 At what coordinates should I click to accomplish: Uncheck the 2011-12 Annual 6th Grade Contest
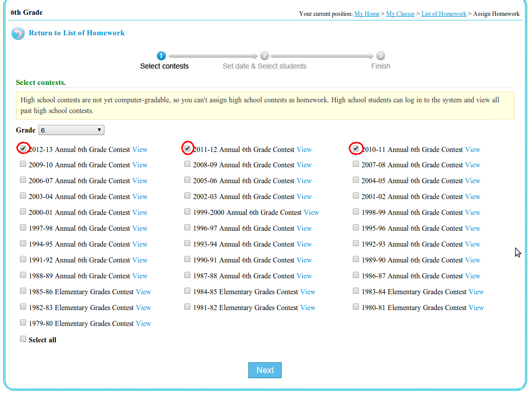click(187, 148)
